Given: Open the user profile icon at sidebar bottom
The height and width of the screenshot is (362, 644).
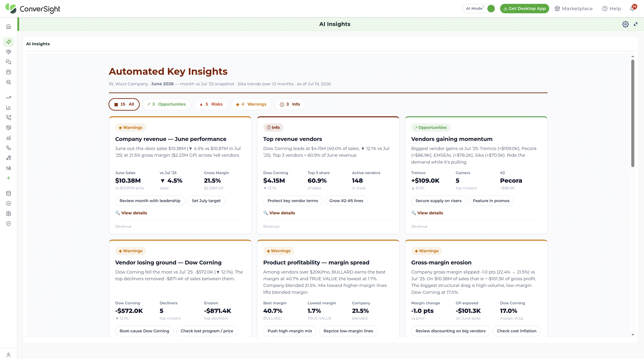Looking at the screenshot, I should click(9, 355).
